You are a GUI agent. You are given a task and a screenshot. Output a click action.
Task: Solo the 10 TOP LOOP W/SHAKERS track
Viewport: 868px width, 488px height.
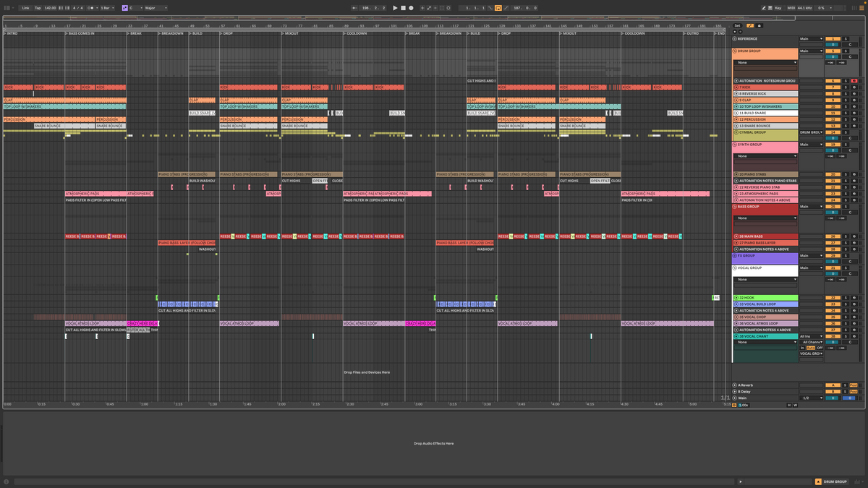tap(846, 106)
